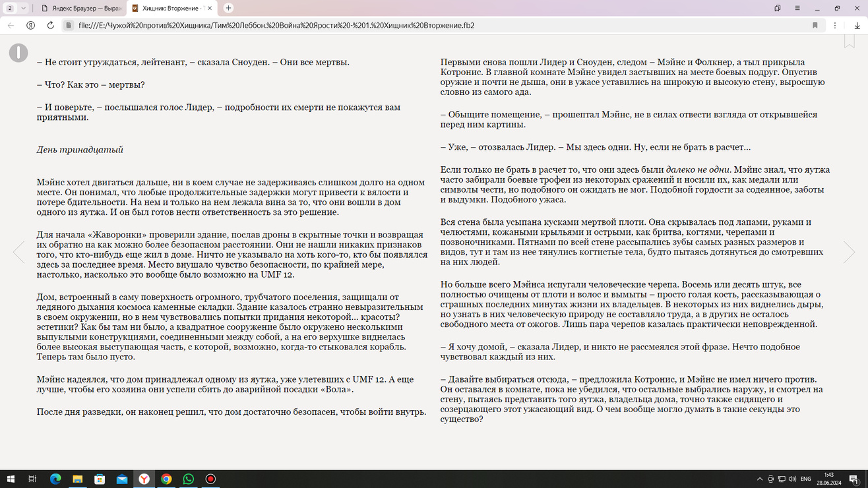This screenshot has height=488, width=868.
Task: Open Task View on the taskbar
Action: point(32,479)
